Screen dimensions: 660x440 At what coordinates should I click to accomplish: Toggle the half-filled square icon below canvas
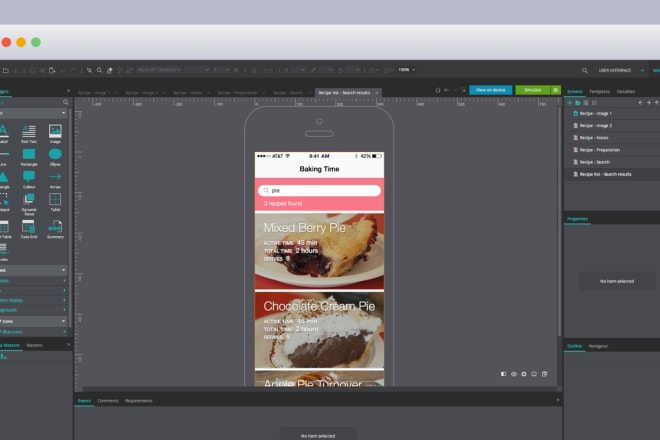click(503, 374)
